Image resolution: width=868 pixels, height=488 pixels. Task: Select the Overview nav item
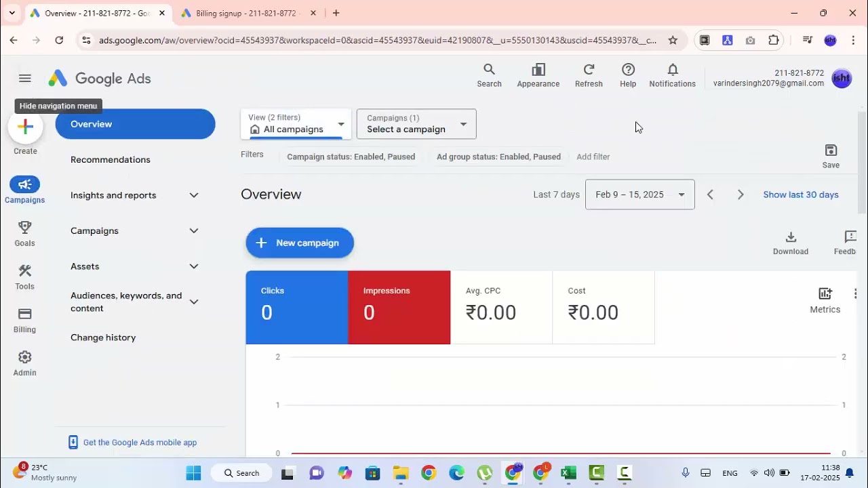[135, 124]
